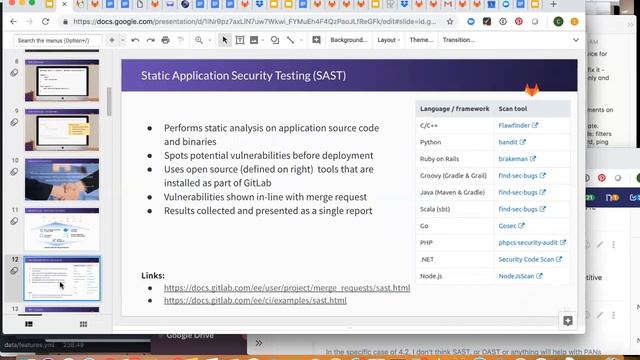Click the Print icon
The image size is (640, 360).
(165, 40)
